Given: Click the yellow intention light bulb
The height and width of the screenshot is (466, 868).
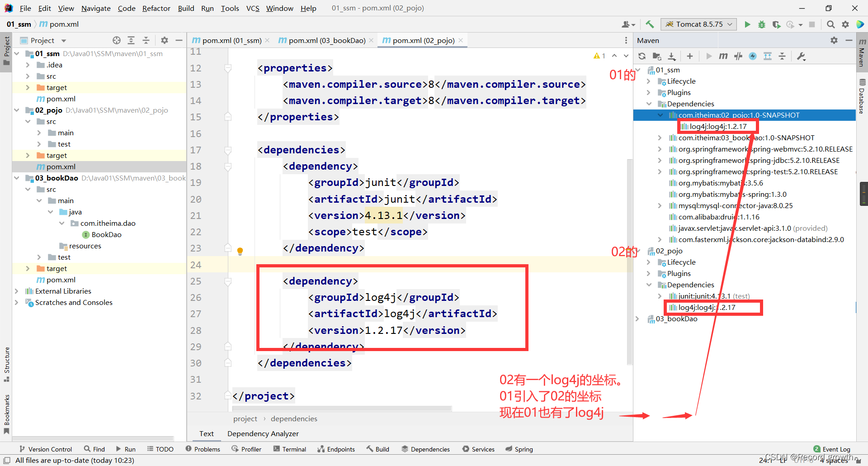Looking at the screenshot, I should coord(240,251).
